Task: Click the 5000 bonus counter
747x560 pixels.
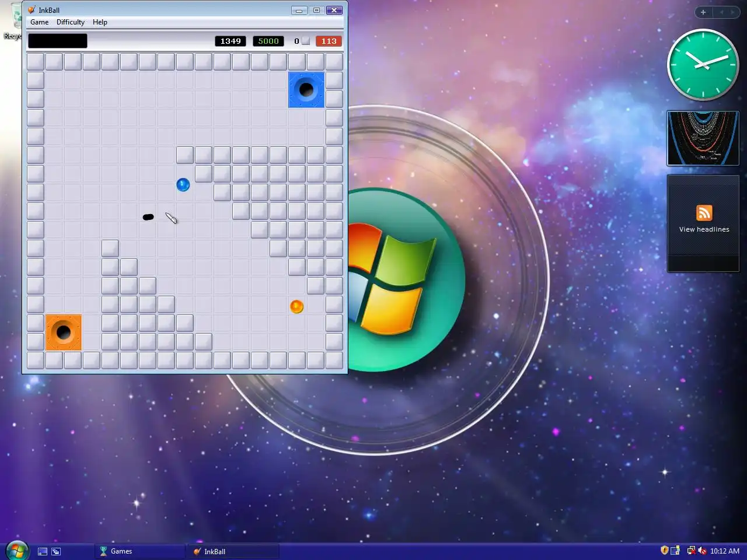Action: pos(268,41)
